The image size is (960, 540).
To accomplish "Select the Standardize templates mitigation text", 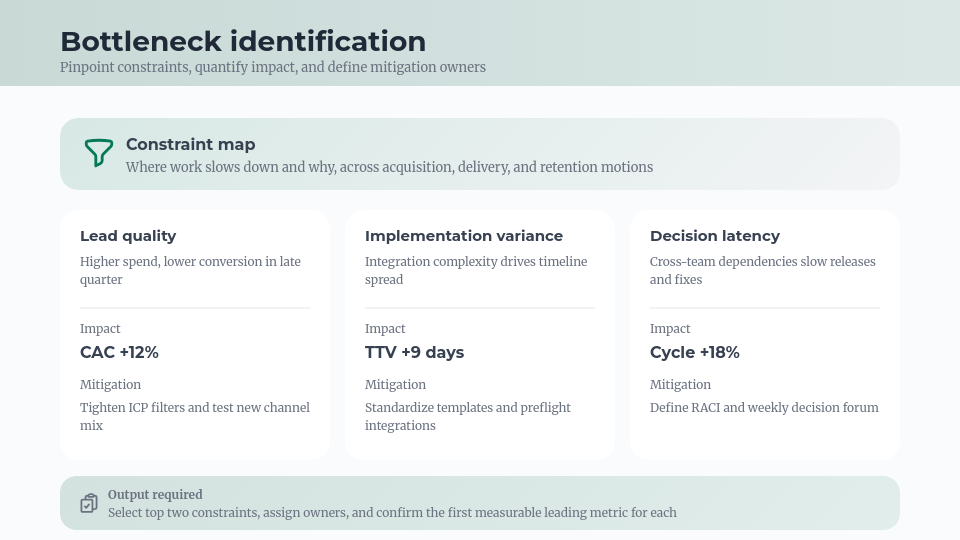I will tap(468, 416).
